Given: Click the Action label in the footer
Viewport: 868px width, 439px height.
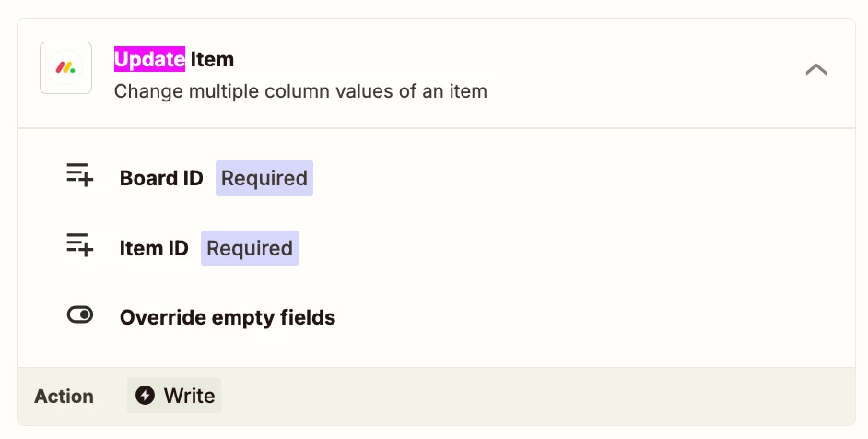Looking at the screenshot, I should [64, 397].
